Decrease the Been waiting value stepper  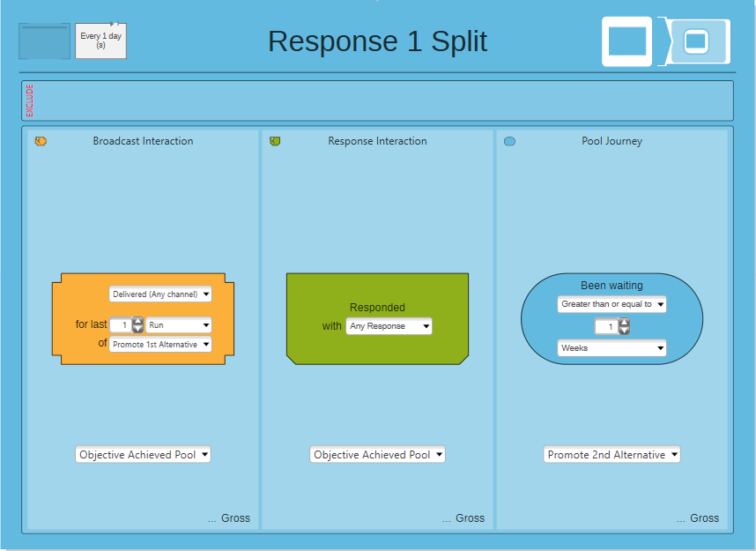[625, 331]
